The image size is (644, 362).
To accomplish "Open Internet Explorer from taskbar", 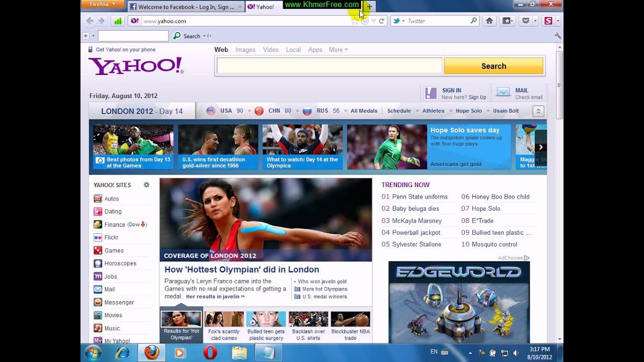I will (122, 353).
